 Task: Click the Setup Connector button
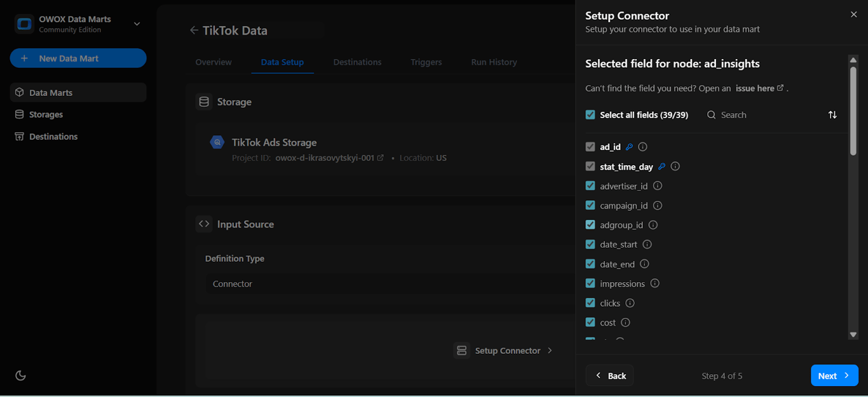point(504,351)
